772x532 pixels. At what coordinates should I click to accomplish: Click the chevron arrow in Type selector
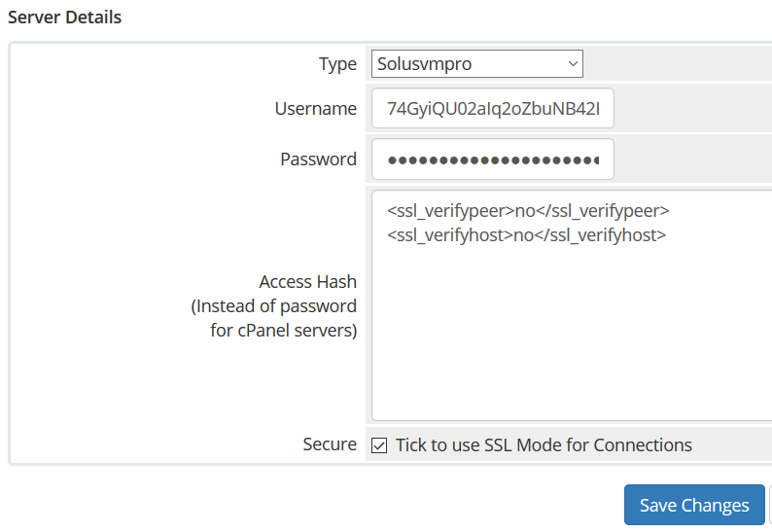click(573, 63)
